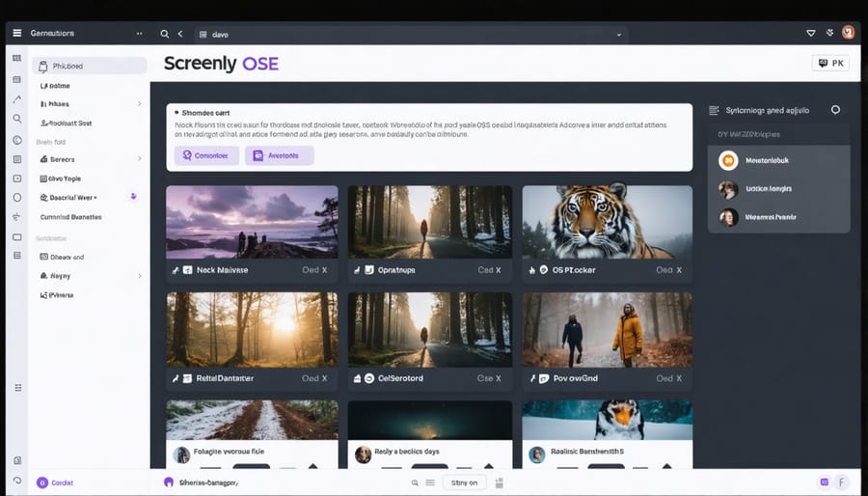Select the diagonal line icon in left strip
The height and width of the screenshot is (496, 868).
click(x=17, y=99)
